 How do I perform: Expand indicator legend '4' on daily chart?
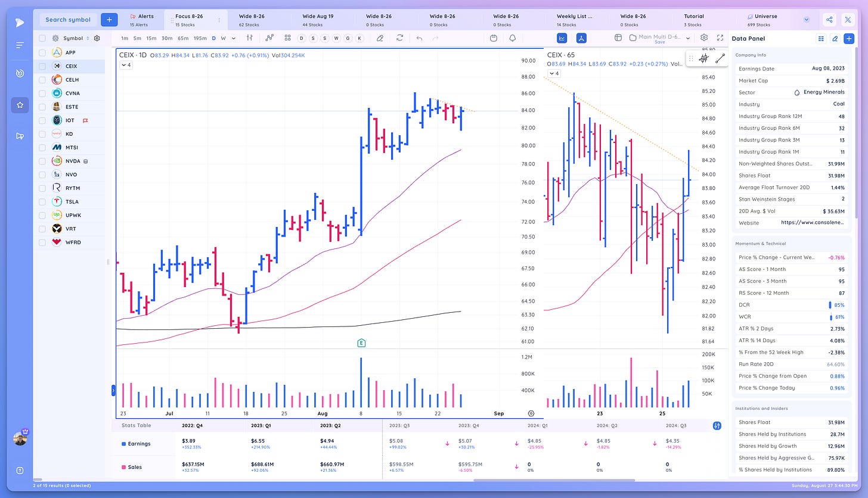126,65
